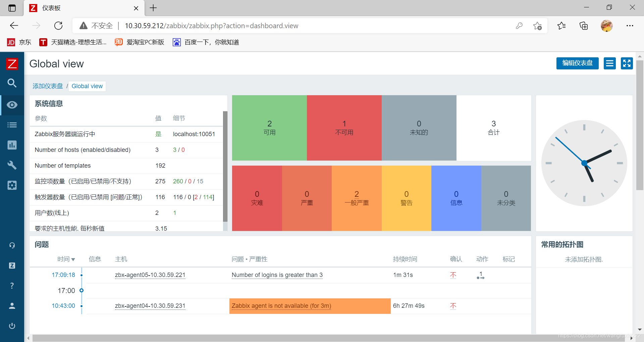Select the Global view breadcrumb
Image resolution: width=644 pixels, height=342 pixels.
pos(87,86)
